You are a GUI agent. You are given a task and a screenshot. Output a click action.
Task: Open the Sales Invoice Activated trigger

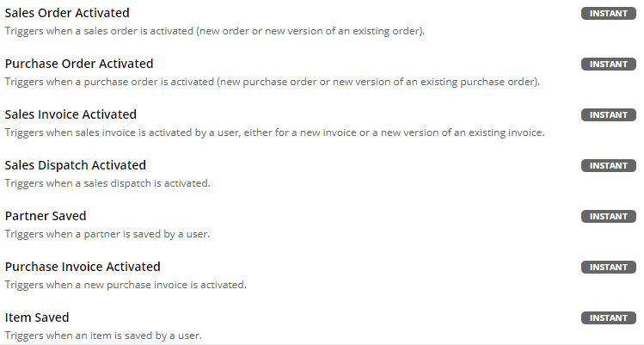click(x=71, y=114)
